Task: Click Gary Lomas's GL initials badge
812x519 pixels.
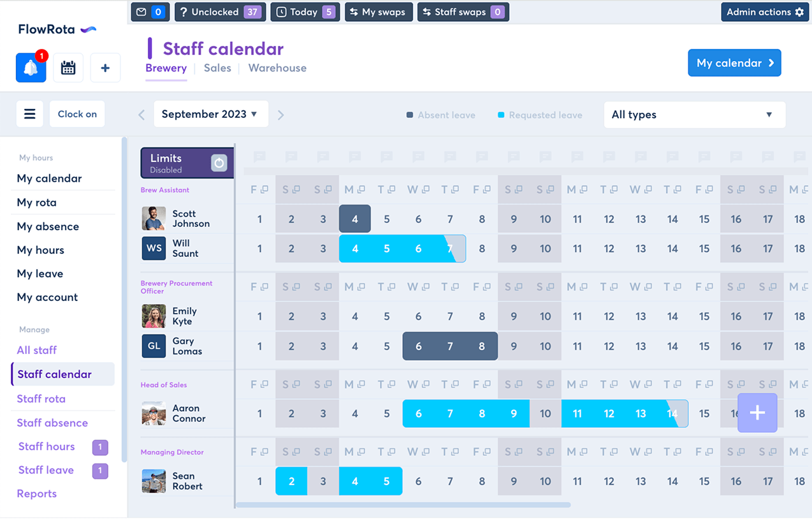Action: pos(154,346)
